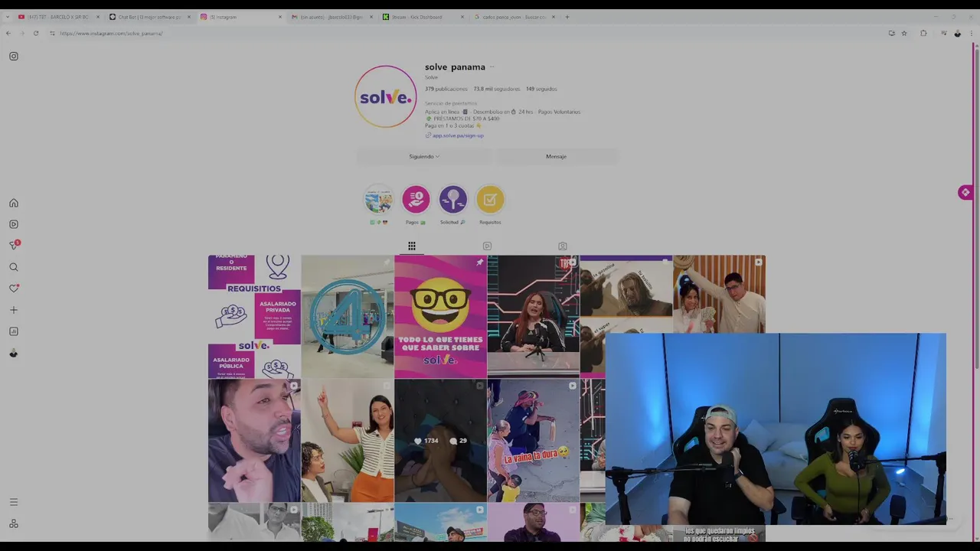Open the Pagos story highlight

[416, 201]
